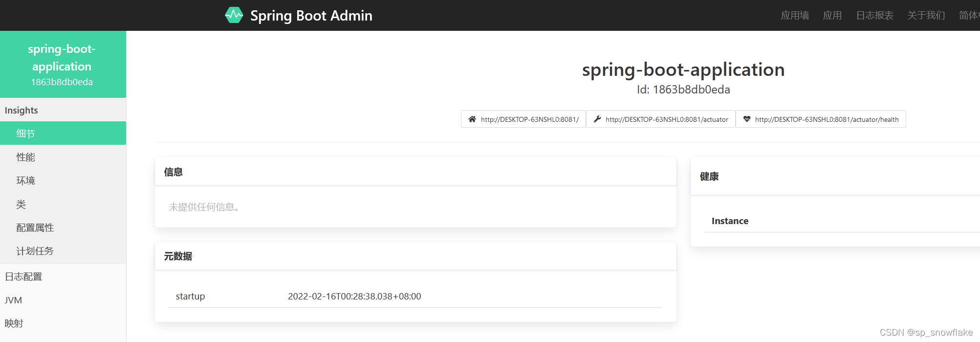Go to the 日志报表 page

[x=875, y=15]
